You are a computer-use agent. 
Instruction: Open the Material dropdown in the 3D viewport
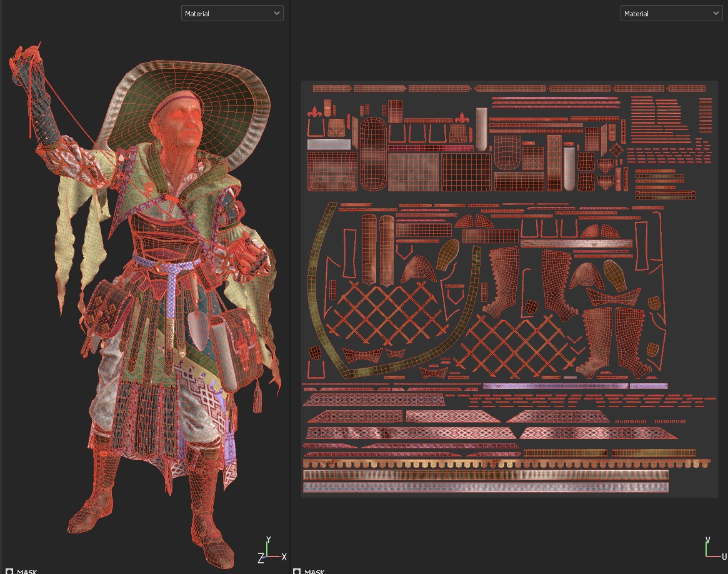click(x=232, y=13)
